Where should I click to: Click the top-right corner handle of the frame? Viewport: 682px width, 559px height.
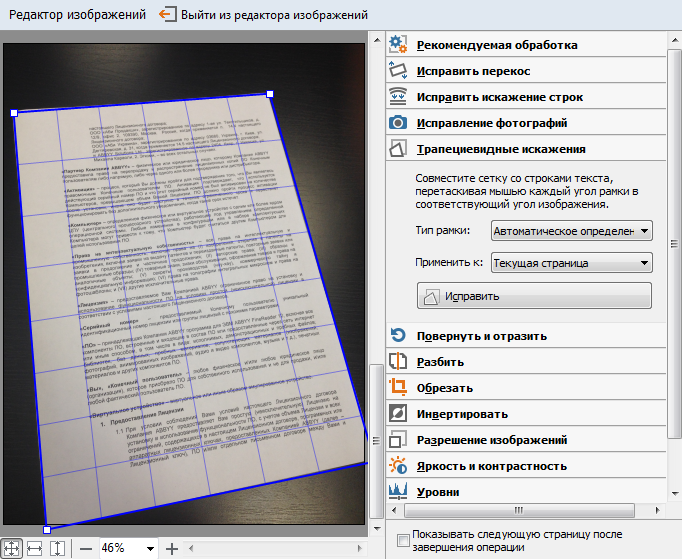coord(270,94)
